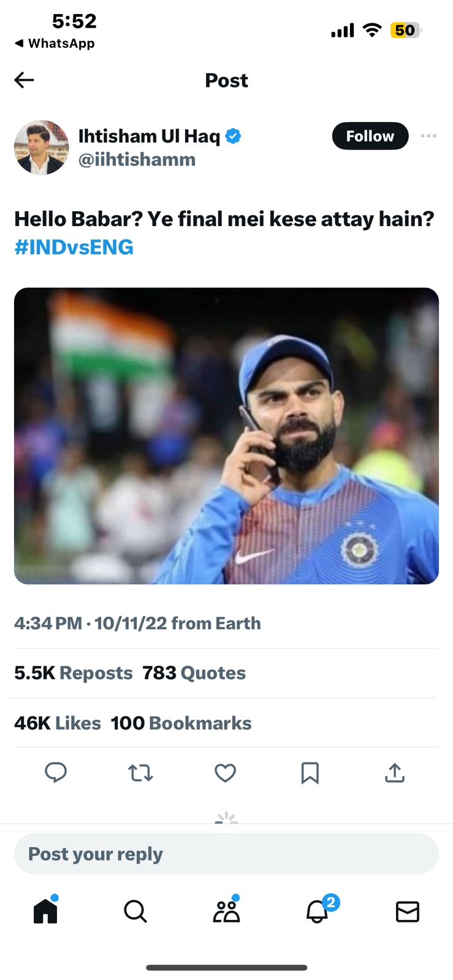This screenshot has width=453, height=980.
Task: Open the three-dot more options menu
Action: point(428,136)
